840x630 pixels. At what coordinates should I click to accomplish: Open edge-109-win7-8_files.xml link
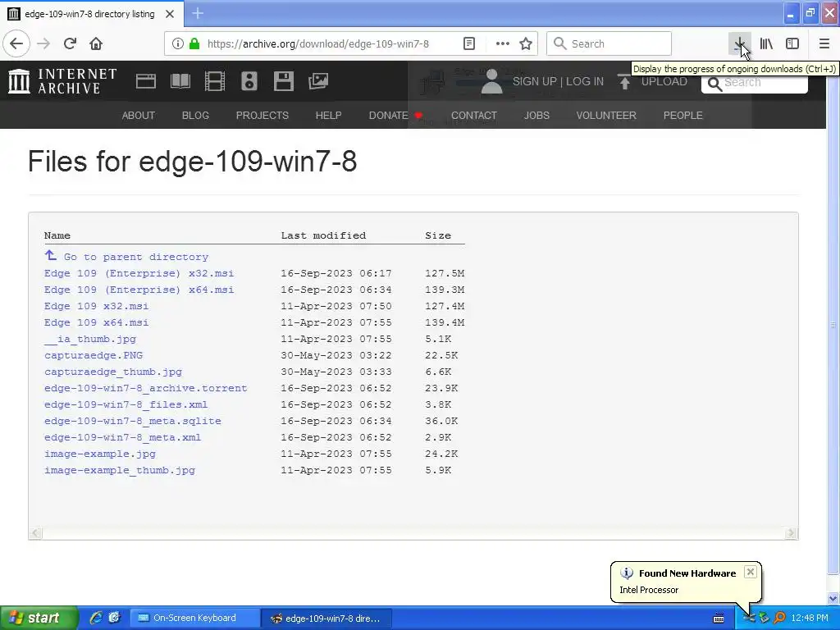[x=126, y=404]
